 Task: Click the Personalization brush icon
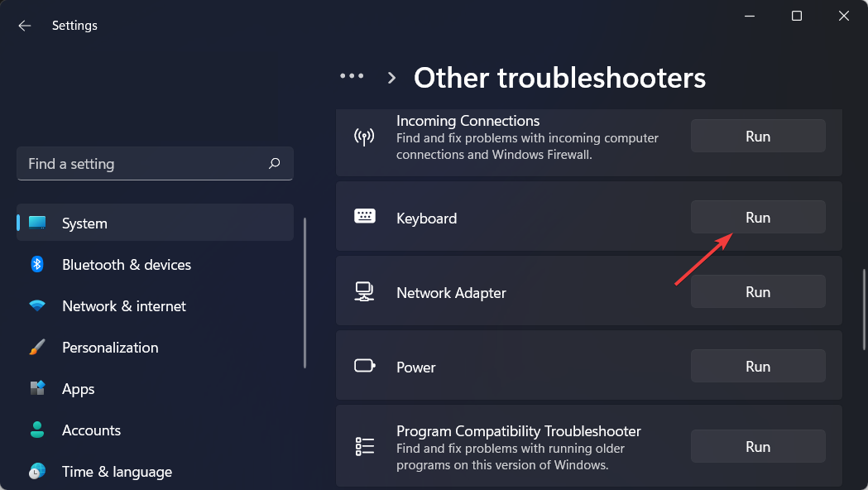(37, 347)
